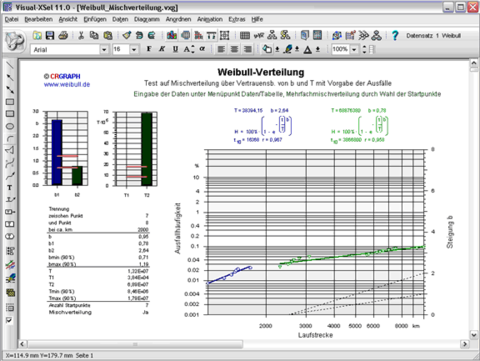Click the Save floppy disk icon

(50, 35)
